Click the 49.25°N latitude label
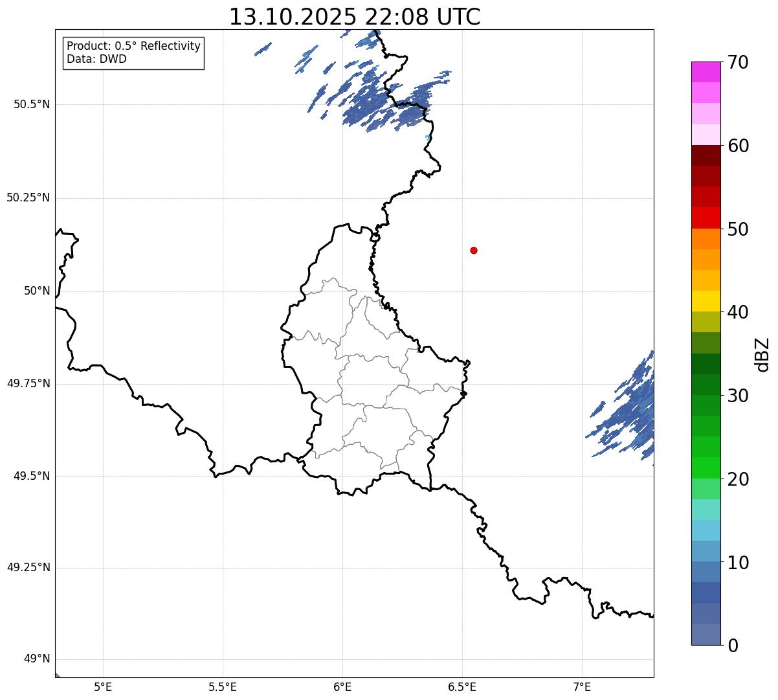The image size is (778, 700). pyautogui.click(x=28, y=567)
